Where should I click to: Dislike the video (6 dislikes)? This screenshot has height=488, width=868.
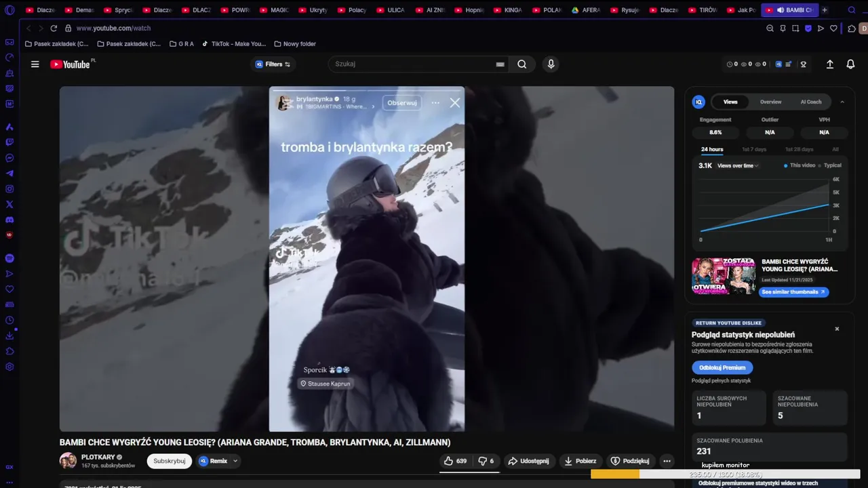(x=486, y=461)
